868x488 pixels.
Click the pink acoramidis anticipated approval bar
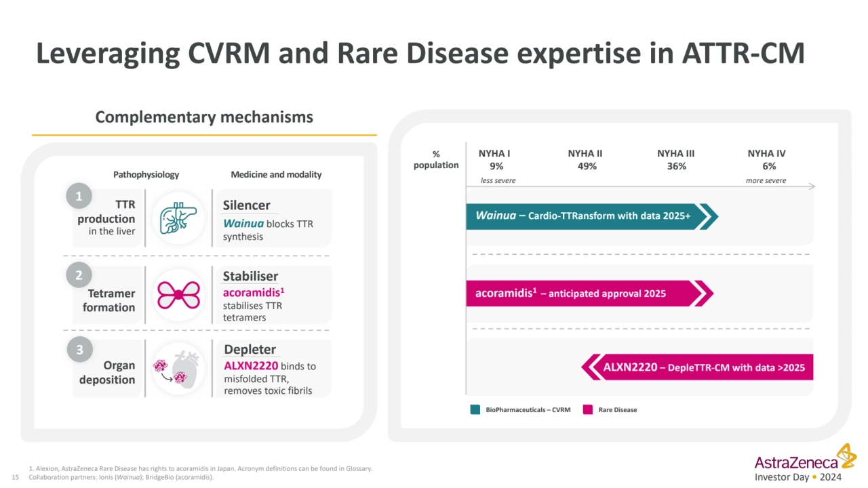coord(589,293)
